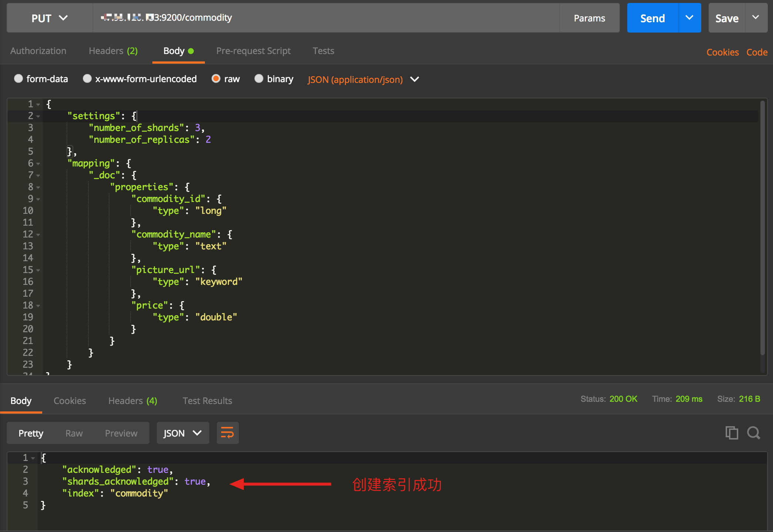
Task: Click the Beautify icon in response toolbar
Action: click(x=227, y=433)
